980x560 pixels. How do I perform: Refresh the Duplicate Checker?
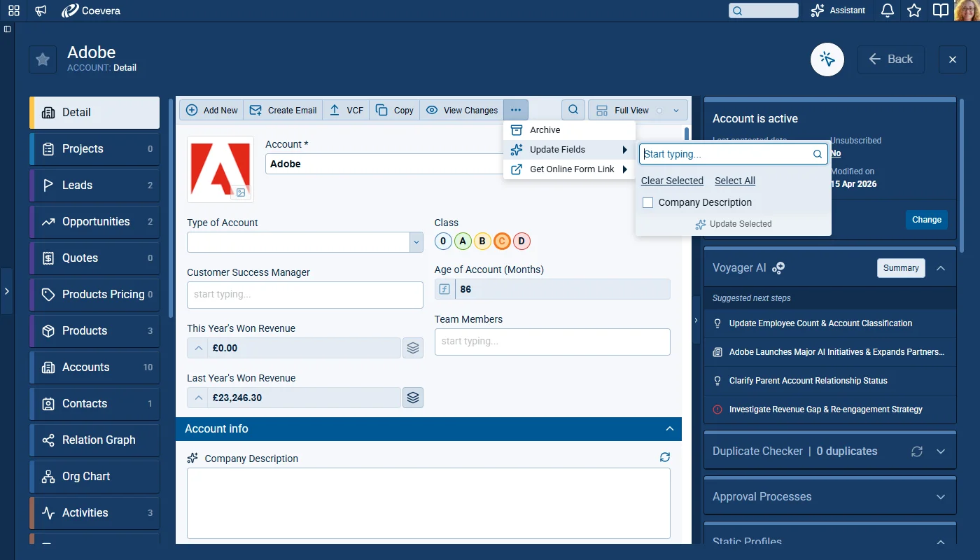point(917,451)
